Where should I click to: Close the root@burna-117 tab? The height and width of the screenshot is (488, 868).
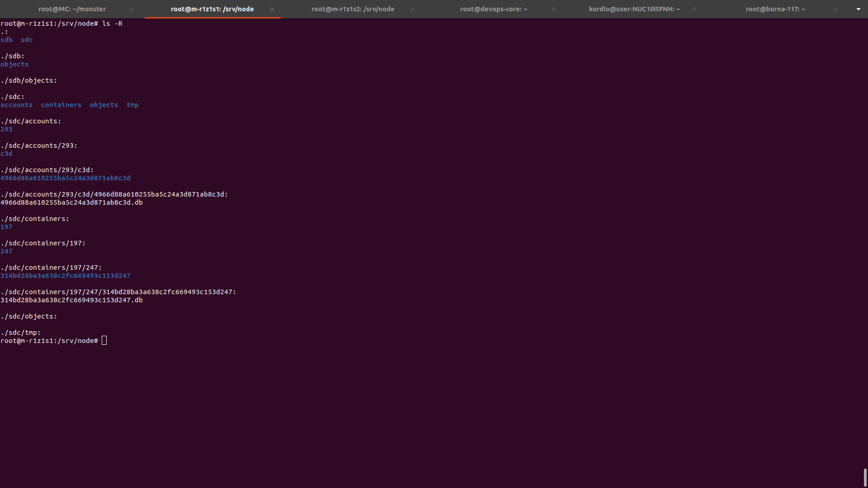835,9
